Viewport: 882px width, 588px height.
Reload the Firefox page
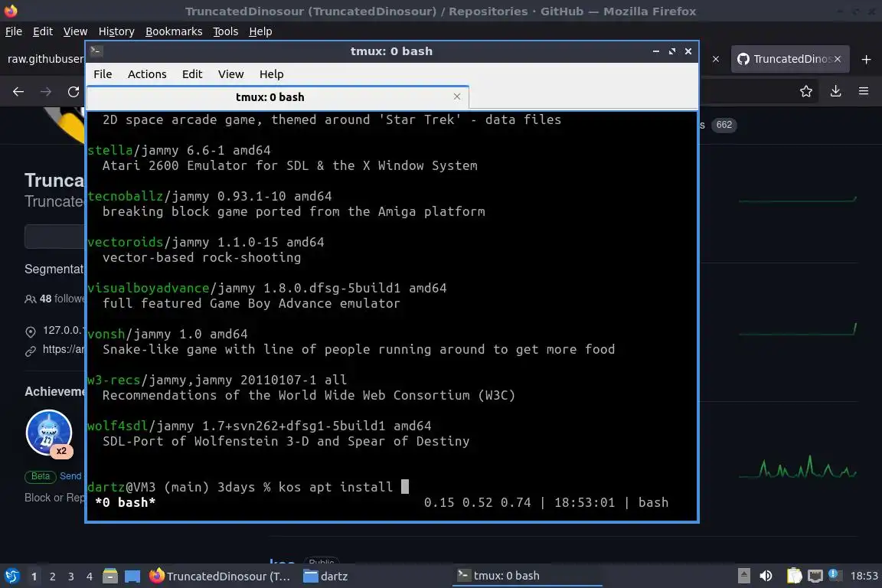pos(73,91)
